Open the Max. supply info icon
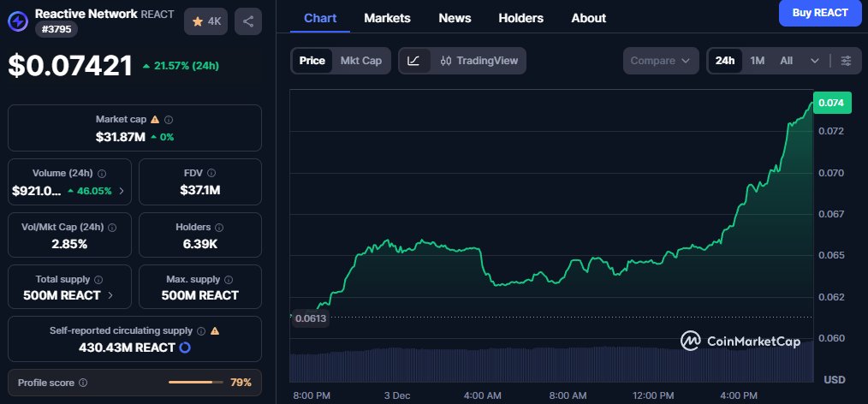The image size is (868, 404). 229,280
